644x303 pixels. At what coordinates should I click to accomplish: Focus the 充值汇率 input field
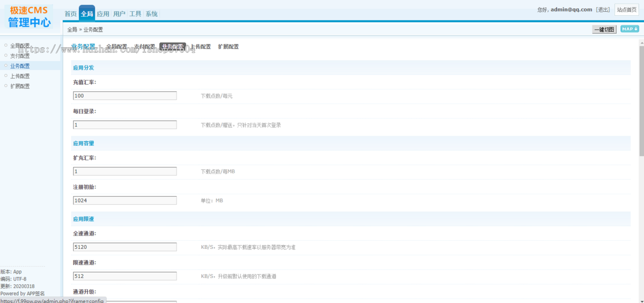click(x=125, y=95)
